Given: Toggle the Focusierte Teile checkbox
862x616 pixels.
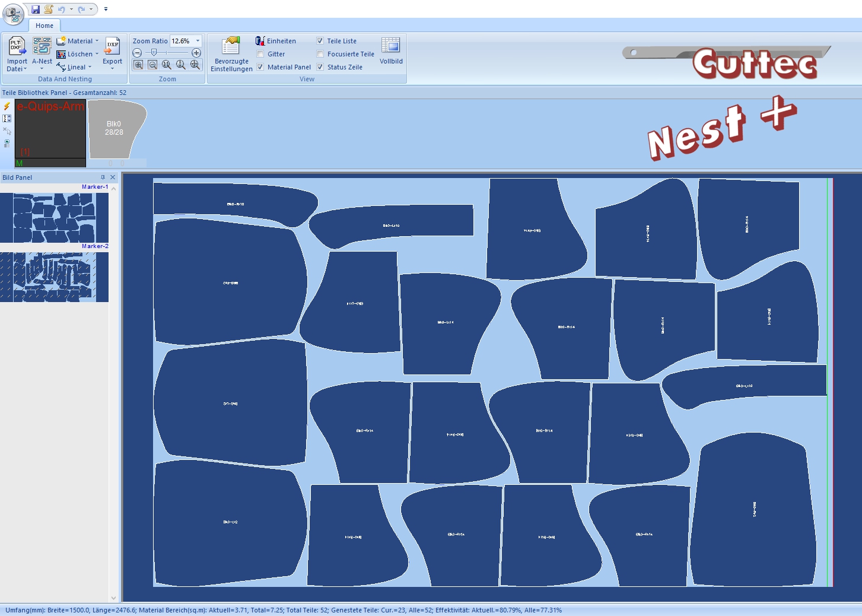Looking at the screenshot, I should click(x=320, y=54).
